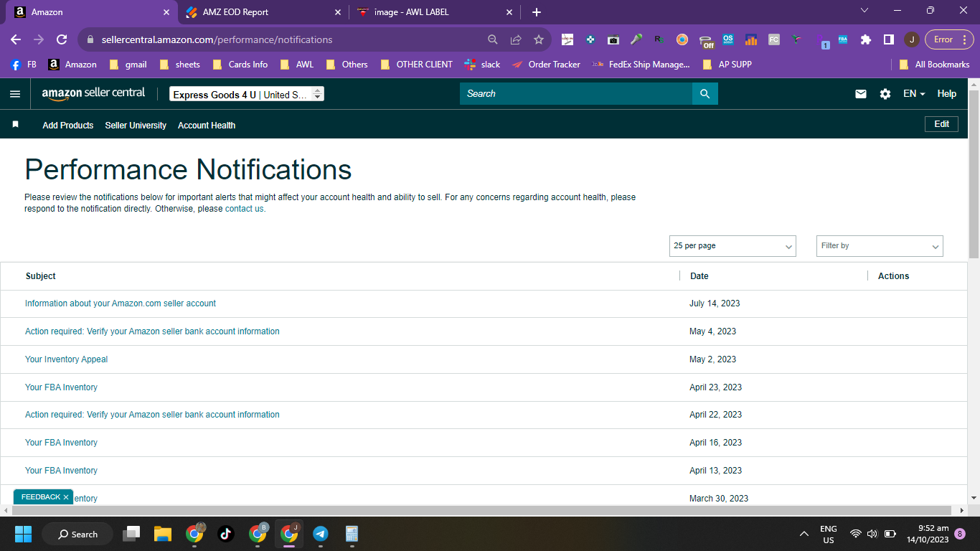This screenshot has height=551, width=980.
Task: Open the 'Filter by' dropdown
Action: 880,246
